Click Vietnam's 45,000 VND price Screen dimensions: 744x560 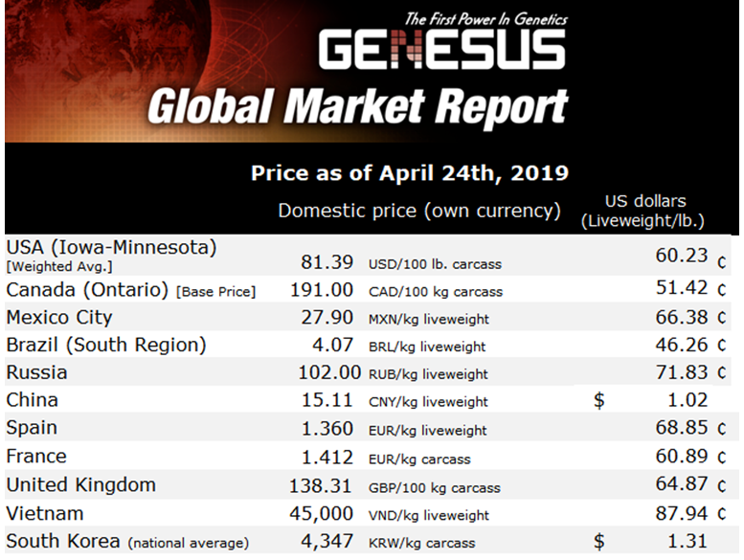tap(324, 514)
